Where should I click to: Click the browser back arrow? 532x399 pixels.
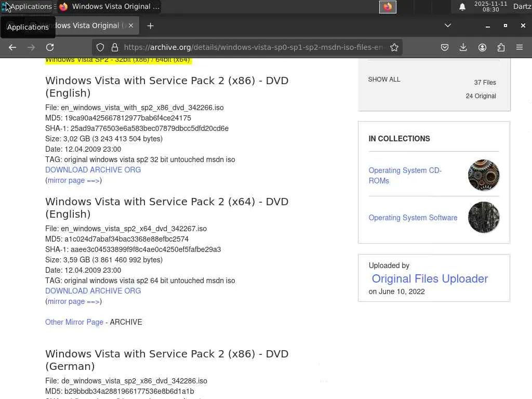tap(12, 47)
